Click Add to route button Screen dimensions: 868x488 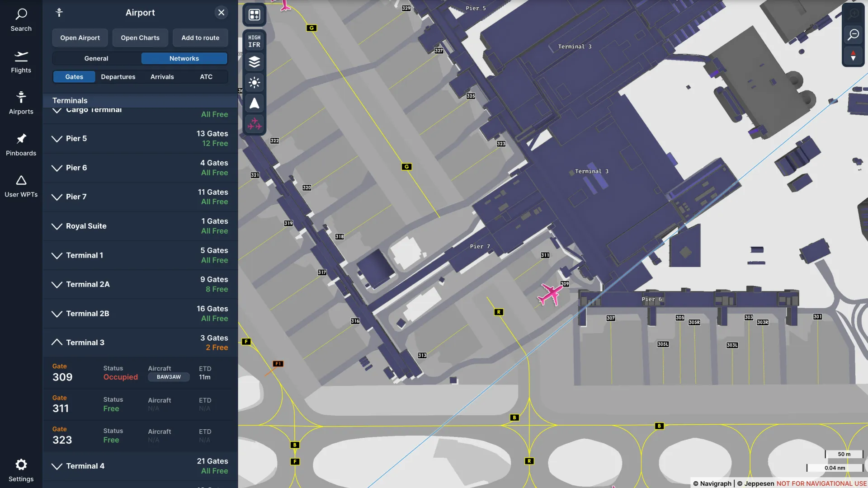pyautogui.click(x=200, y=38)
